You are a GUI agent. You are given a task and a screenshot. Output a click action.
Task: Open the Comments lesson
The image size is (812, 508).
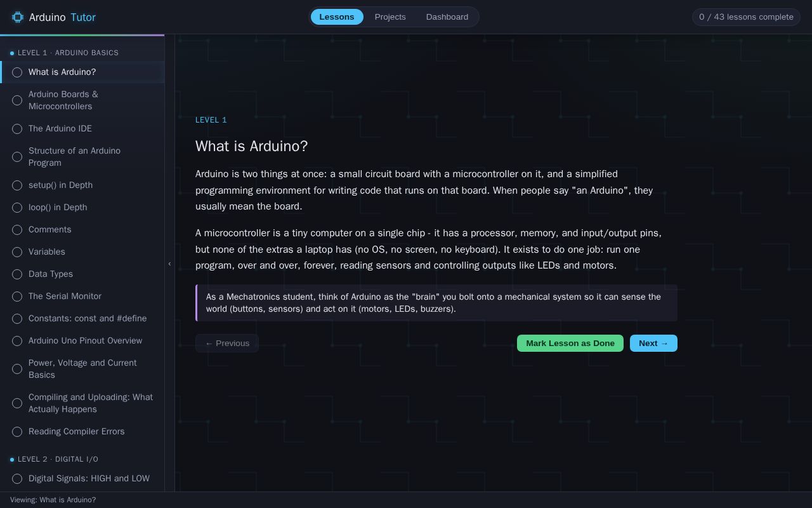pyautogui.click(x=82, y=230)
